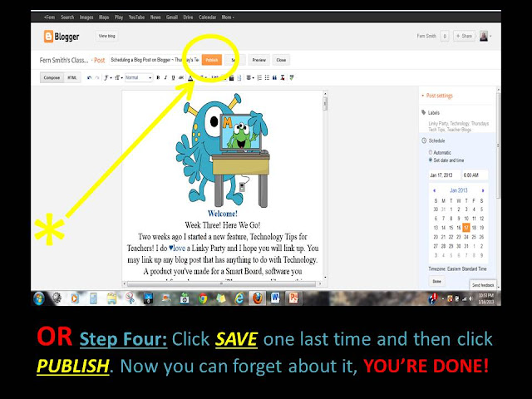Switch to Firefox in taskbar
This screenshot has height=399, width=532.
(x=258, y=298)
